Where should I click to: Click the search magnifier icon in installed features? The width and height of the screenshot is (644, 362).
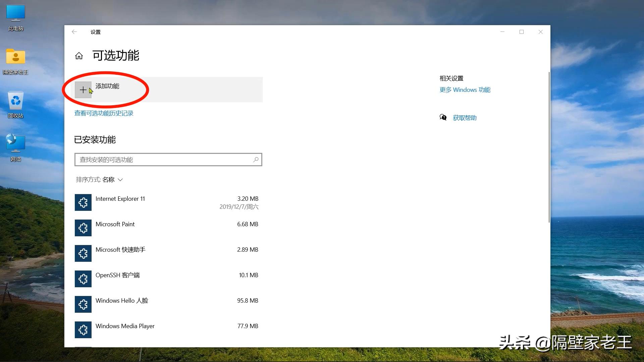[x=256, y=160]
